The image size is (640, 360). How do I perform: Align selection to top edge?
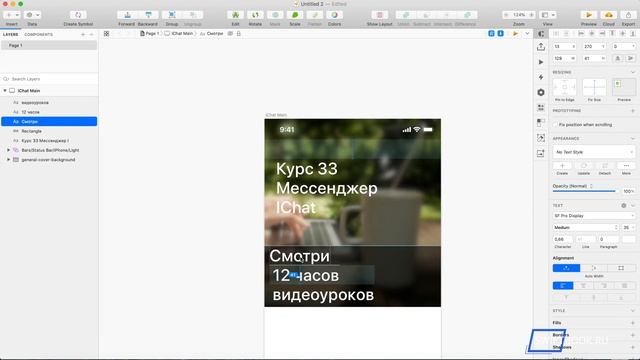[x=612, y=34]
